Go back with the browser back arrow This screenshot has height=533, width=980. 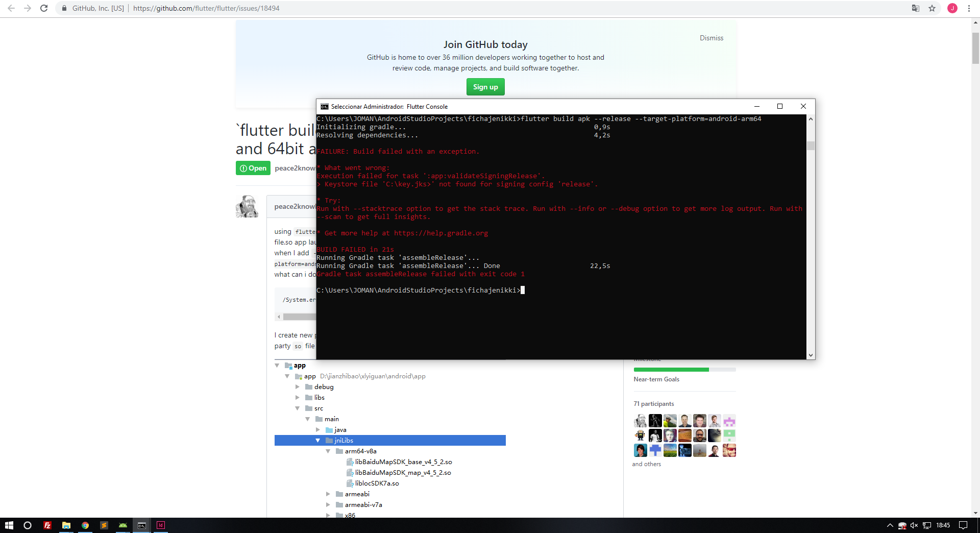[x=11, y=8]
